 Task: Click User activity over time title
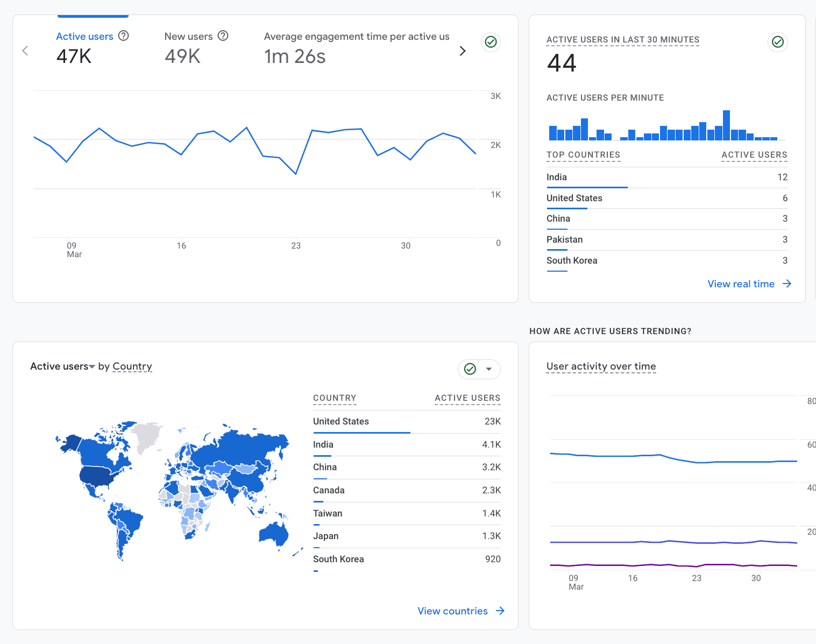click(x=601, y=366)
